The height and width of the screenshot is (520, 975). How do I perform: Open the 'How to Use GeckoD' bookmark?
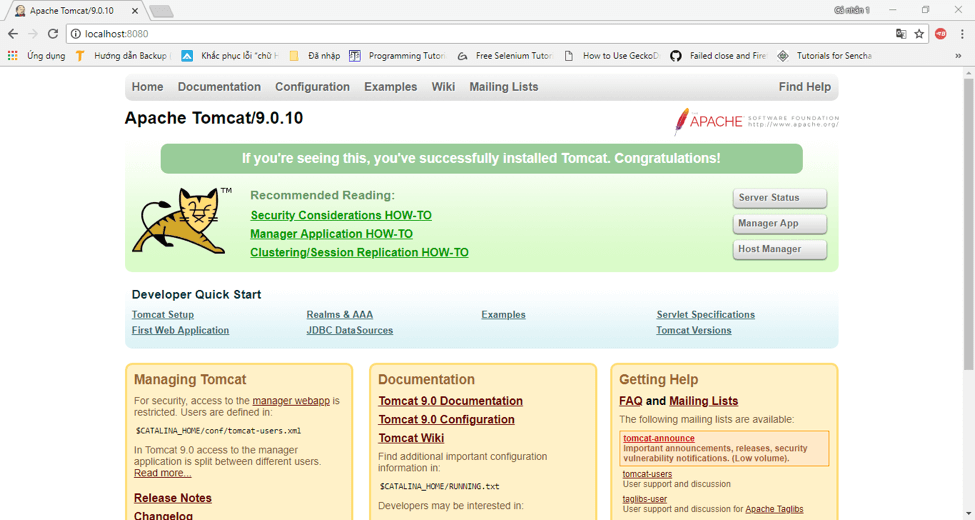[612, 55]
